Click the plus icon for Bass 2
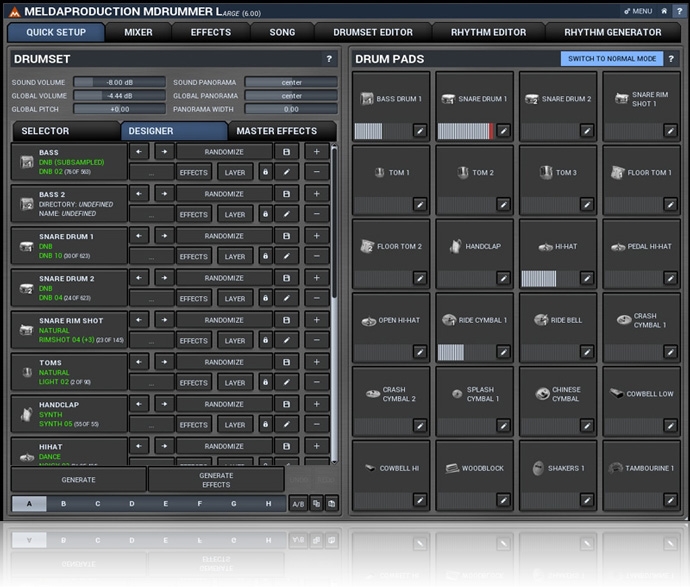690x587 pixels. point(316,194)
